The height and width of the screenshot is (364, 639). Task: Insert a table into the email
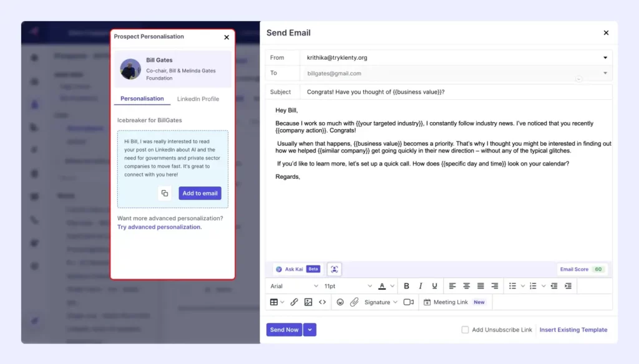pyautogui.click(x=274, y=302)
